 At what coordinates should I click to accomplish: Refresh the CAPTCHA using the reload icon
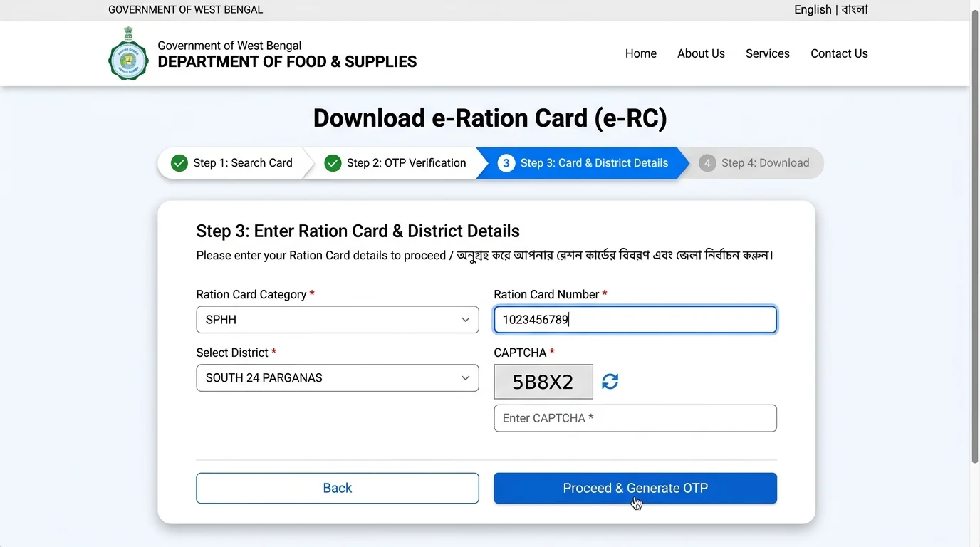[610, 382]
